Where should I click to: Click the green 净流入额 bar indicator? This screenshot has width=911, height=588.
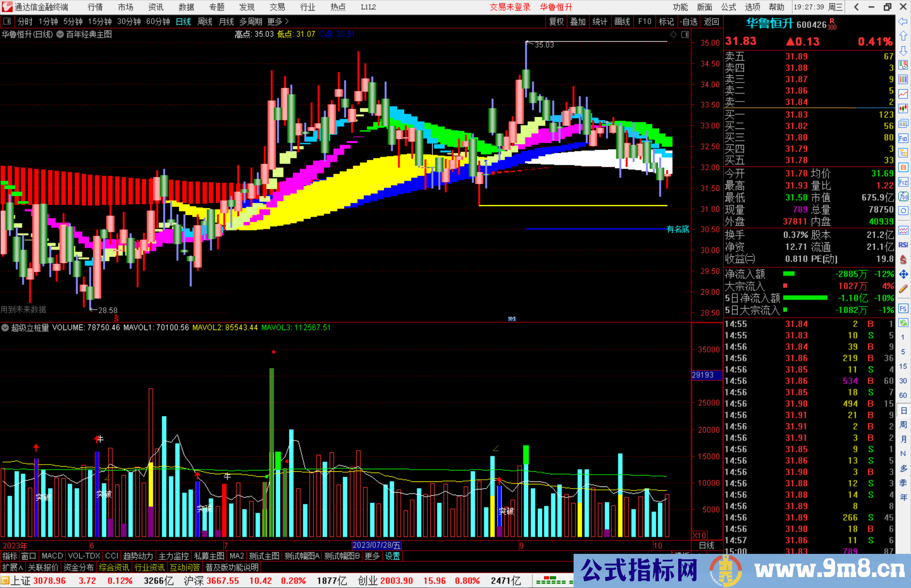[x=789, y=274]
